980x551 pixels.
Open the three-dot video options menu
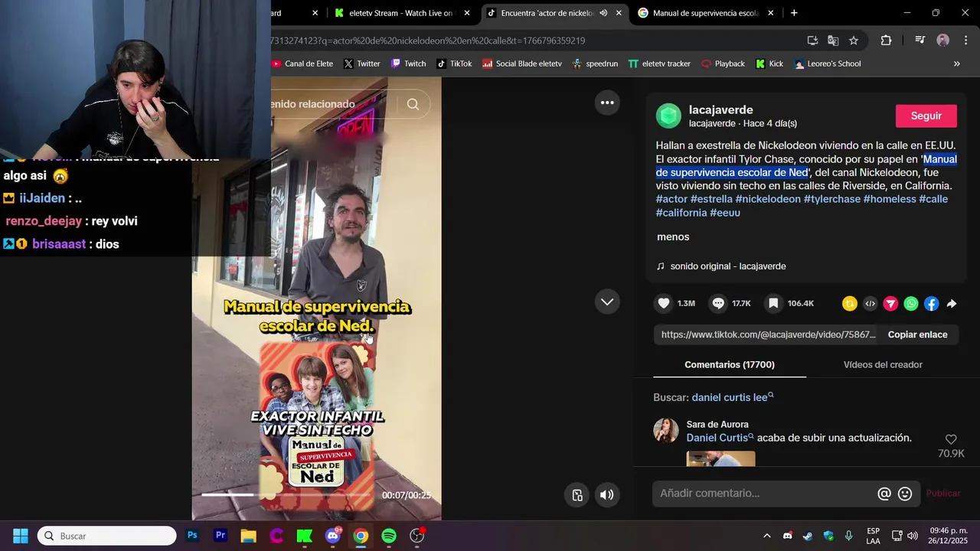(607, 103)
